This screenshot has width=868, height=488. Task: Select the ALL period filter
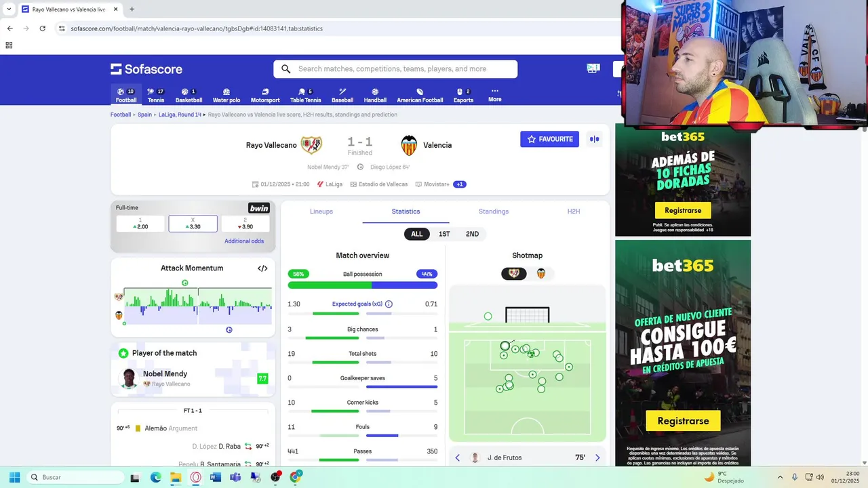point(416,234)
